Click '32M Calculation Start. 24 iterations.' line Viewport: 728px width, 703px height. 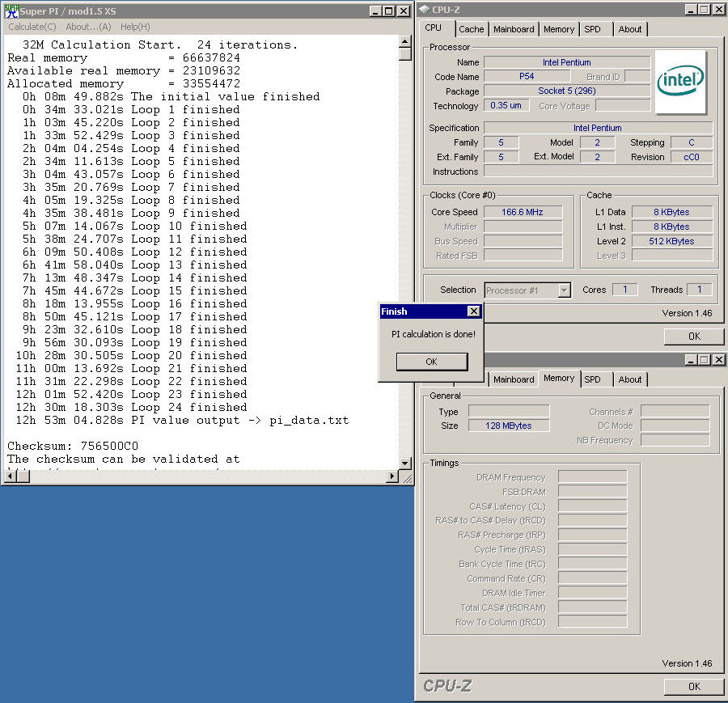[x=159, y=45]
